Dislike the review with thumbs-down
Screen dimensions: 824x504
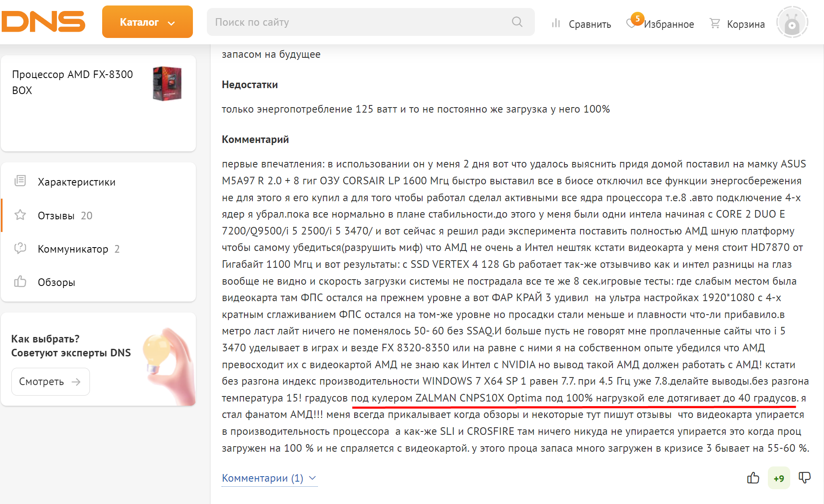pos(805,478)
